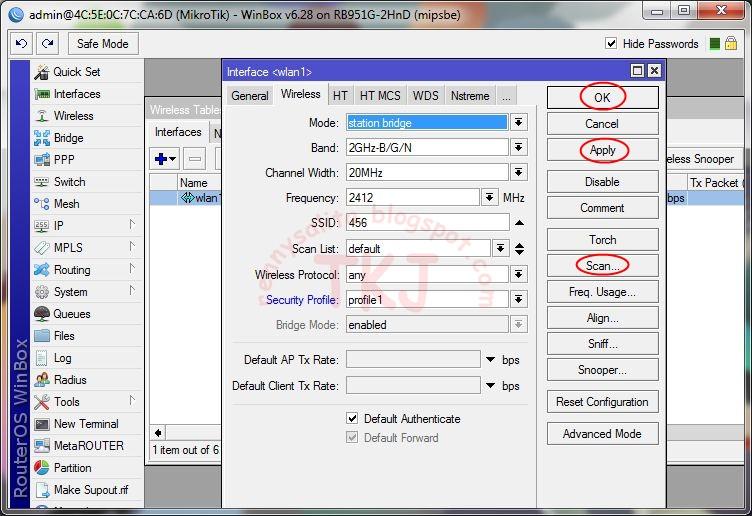Open the Mesh sidebar icon
The height and width of the screenshot is (516, 752).
tap(42, 204)
